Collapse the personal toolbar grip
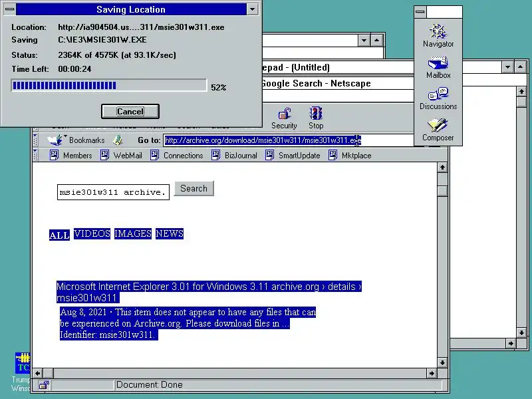This screenshot has height=399, width=532. pos(35,155)
